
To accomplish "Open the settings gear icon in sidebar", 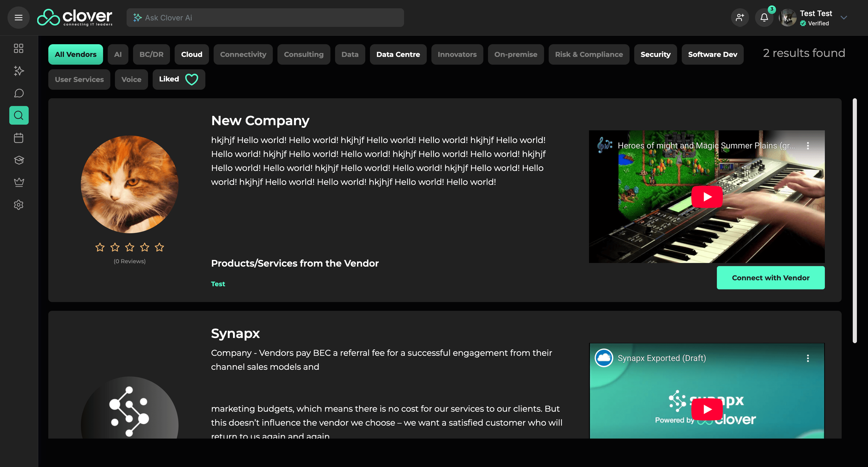I will 19,205.
